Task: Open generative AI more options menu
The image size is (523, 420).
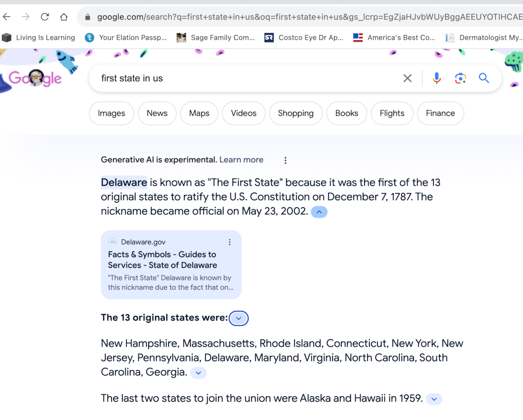Action: (x=286, y=160)
